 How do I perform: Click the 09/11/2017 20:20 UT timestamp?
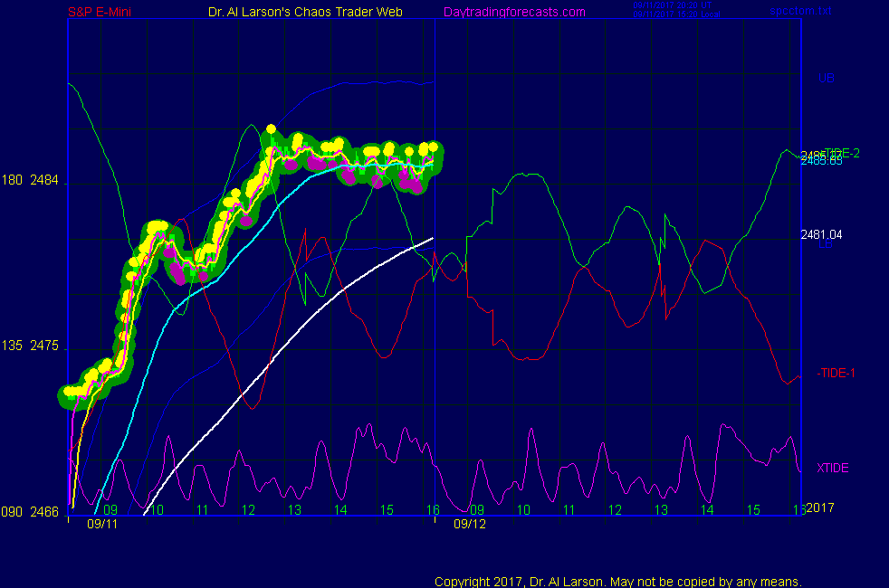coord(673,5)
